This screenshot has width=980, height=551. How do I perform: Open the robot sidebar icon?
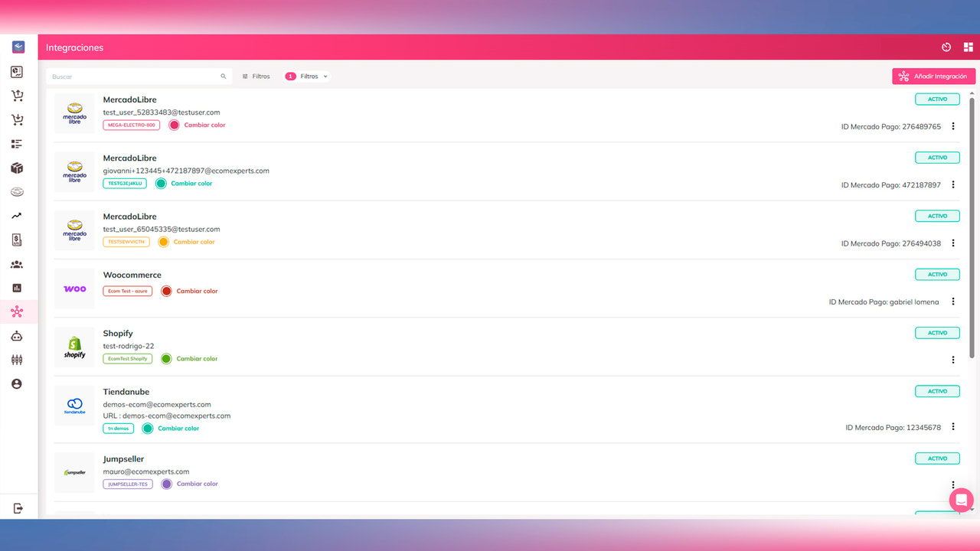click(17, 336)
